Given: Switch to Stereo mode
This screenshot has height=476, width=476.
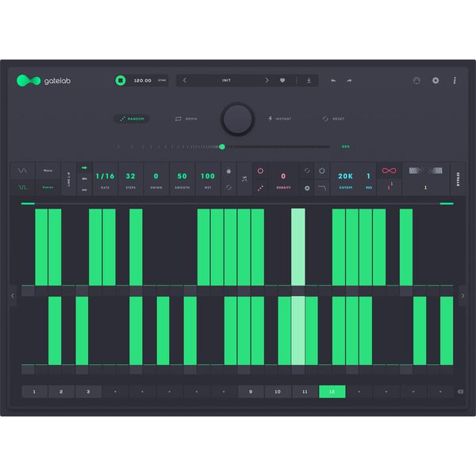Looking at the screenshot, I should point(48,187).
